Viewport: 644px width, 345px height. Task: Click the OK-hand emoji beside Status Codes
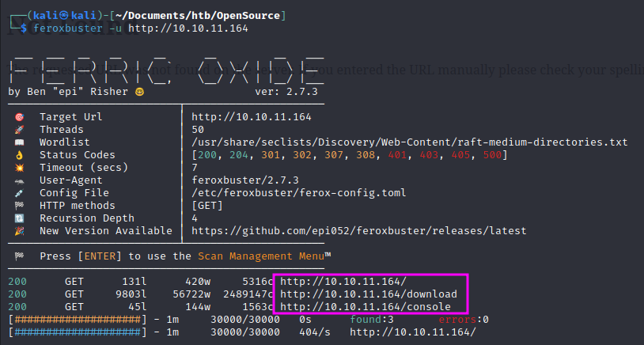(19, 155)
